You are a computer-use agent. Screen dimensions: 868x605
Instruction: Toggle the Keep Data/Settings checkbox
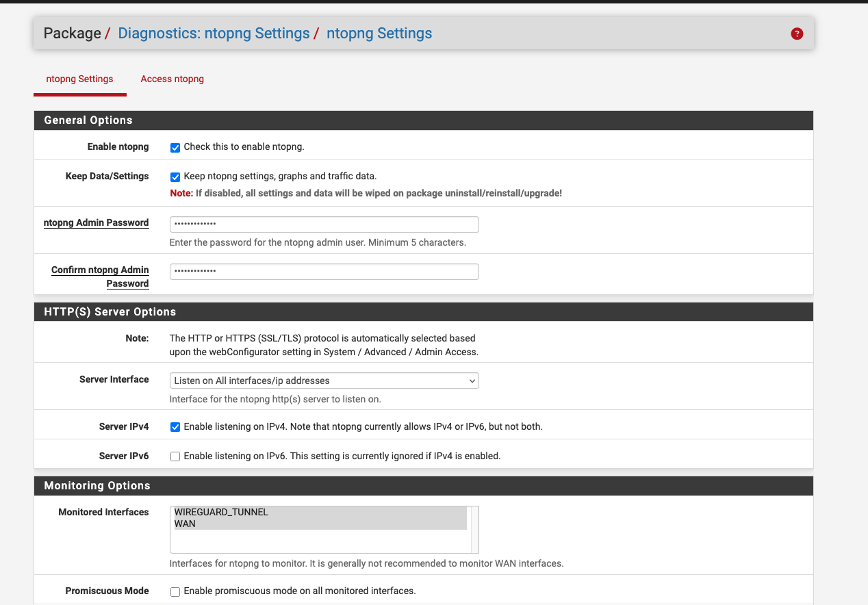(175, 177)
